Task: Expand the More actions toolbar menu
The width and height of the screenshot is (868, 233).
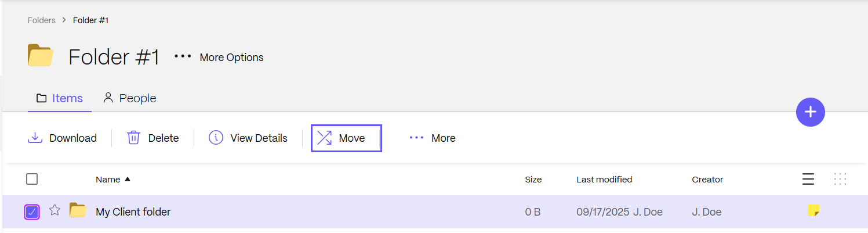Action: (433, 138)
